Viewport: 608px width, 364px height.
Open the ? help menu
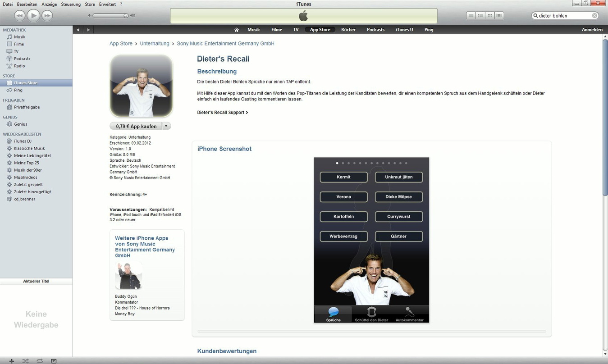(x=121, y=4)
